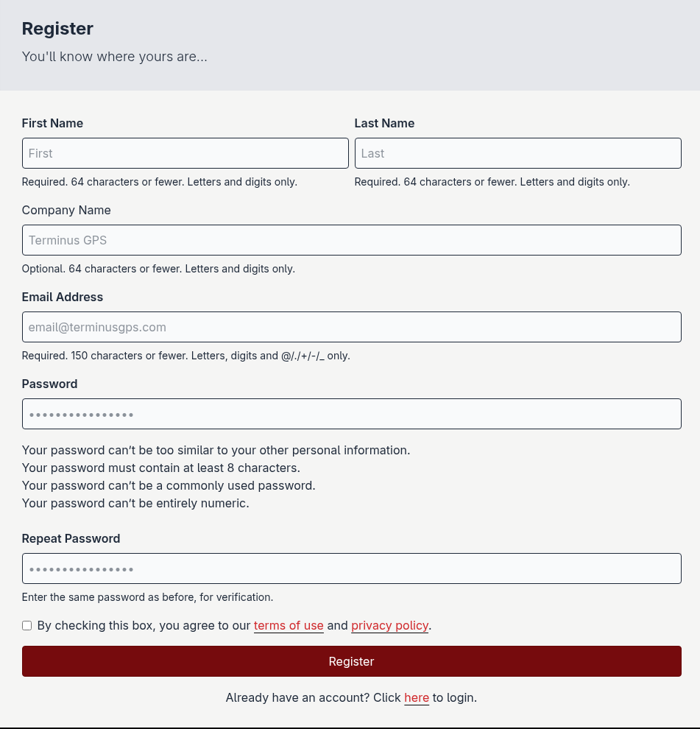
Task: Click the Last Name label
Action: (x=384, y=123)
